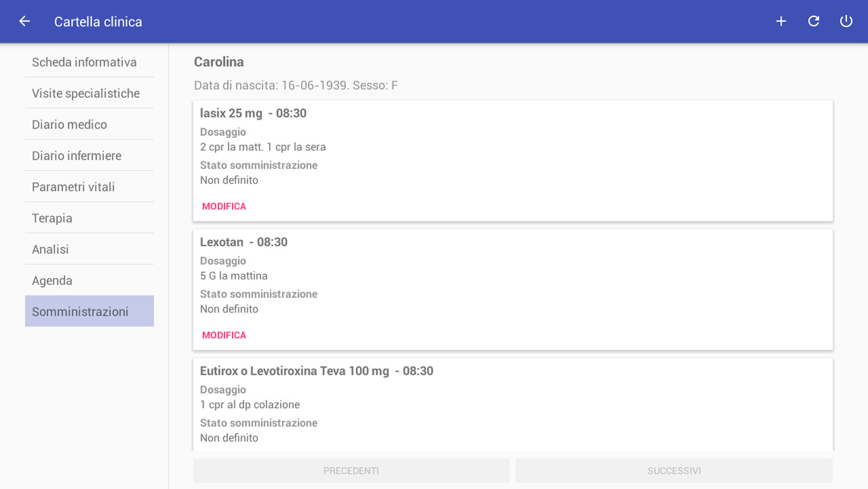This screenshot has height=489, width=868.
Task: Add a new entry with the plus icon
Action: [x=781, y=21]
